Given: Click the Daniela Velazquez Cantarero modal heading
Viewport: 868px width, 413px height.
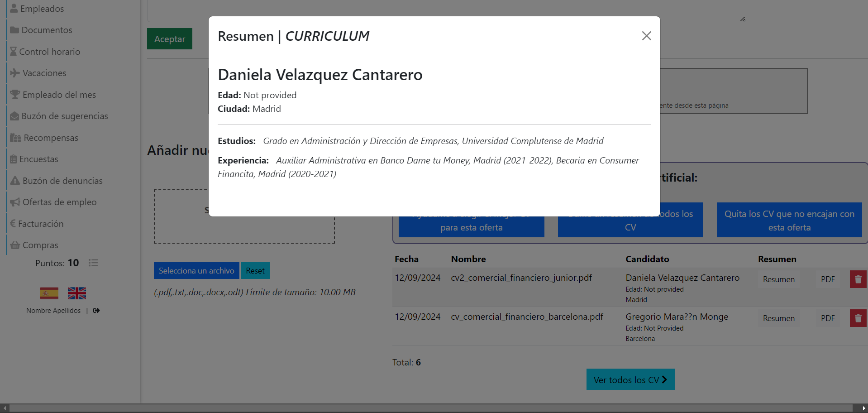Looking at the screenshot, I should pyautogui.click(x=320, y=75).
